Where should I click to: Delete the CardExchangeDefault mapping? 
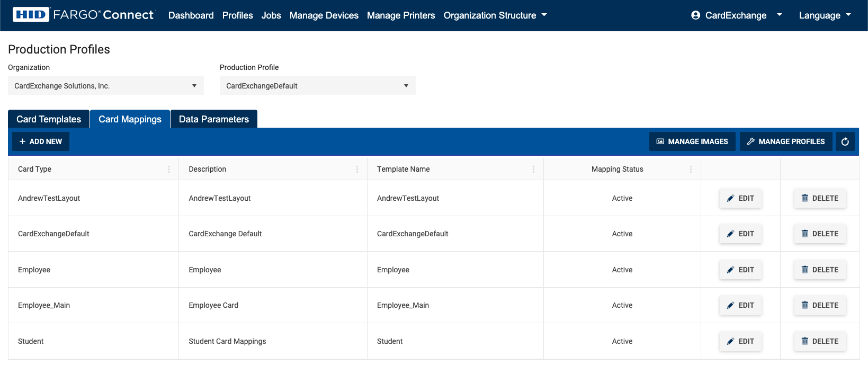pos(820,234)
